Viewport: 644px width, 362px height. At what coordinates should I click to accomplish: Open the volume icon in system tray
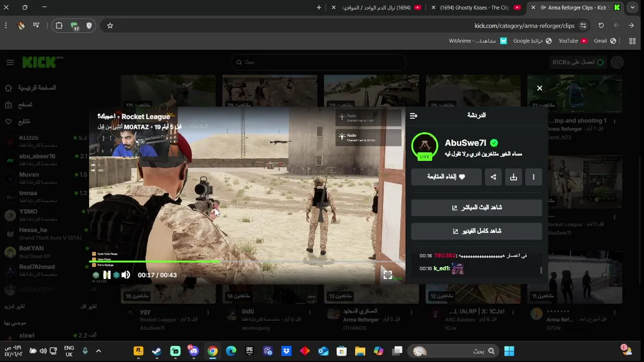pyautogui.click(x=43, y=351)
